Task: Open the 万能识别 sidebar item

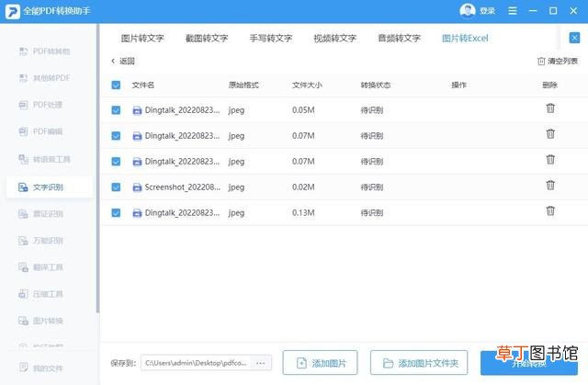Action: (40, 241)
